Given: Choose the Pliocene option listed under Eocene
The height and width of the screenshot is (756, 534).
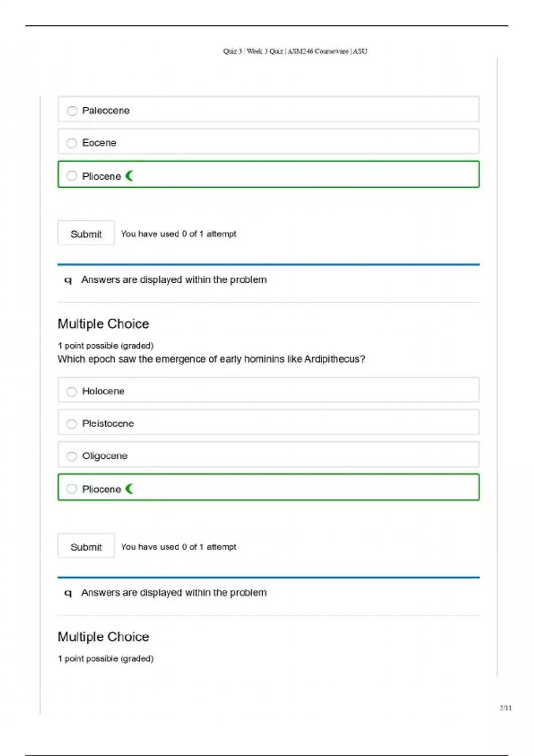Looking at the screenshot, I should tap(72, 176).
